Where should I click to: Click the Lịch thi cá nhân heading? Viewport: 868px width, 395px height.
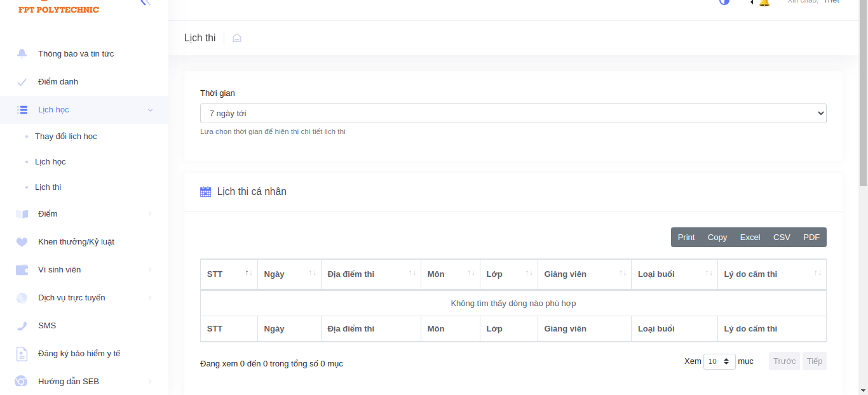pos(252,192)
